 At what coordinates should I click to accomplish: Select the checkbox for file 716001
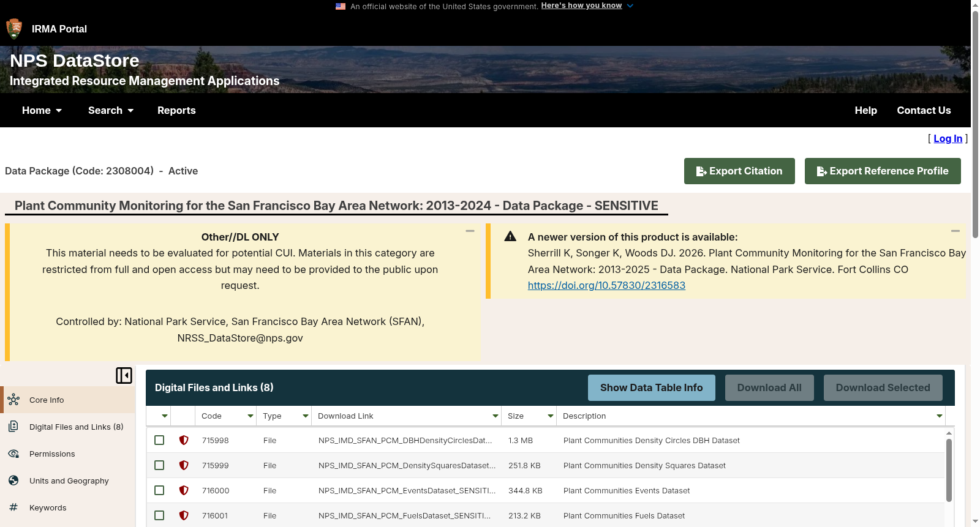pos(159,515)
